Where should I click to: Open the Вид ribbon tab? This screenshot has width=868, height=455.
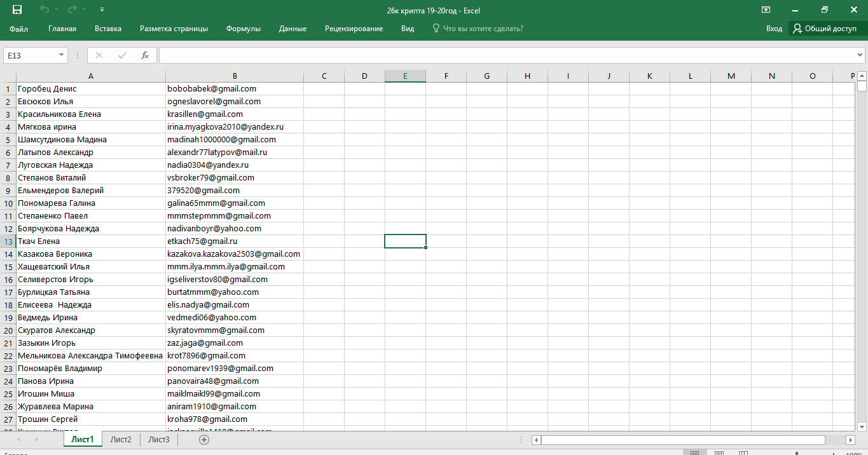(408, 29)
